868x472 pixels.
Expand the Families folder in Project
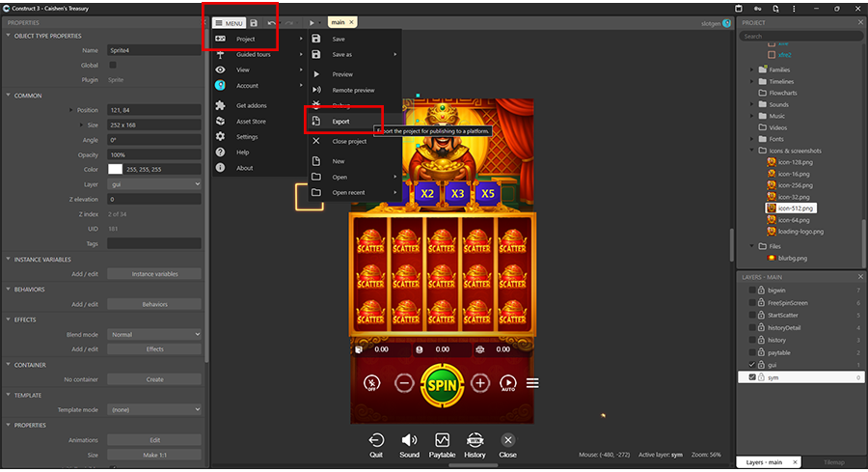click(751, 69)
